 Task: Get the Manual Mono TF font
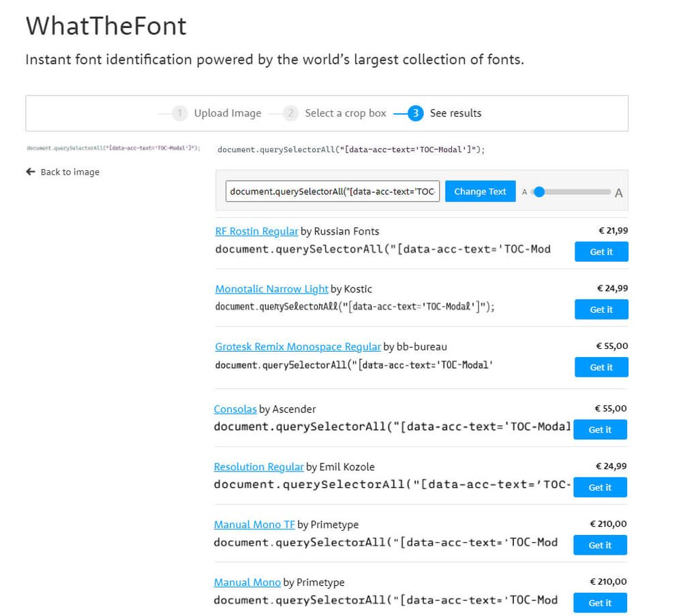click(601, 545)
